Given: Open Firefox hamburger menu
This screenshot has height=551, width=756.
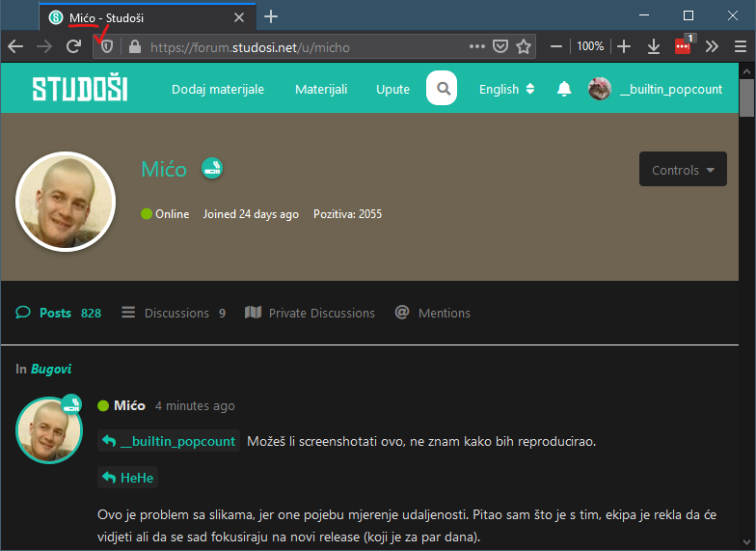Looking at the screenshot, I should pos(741,46).
